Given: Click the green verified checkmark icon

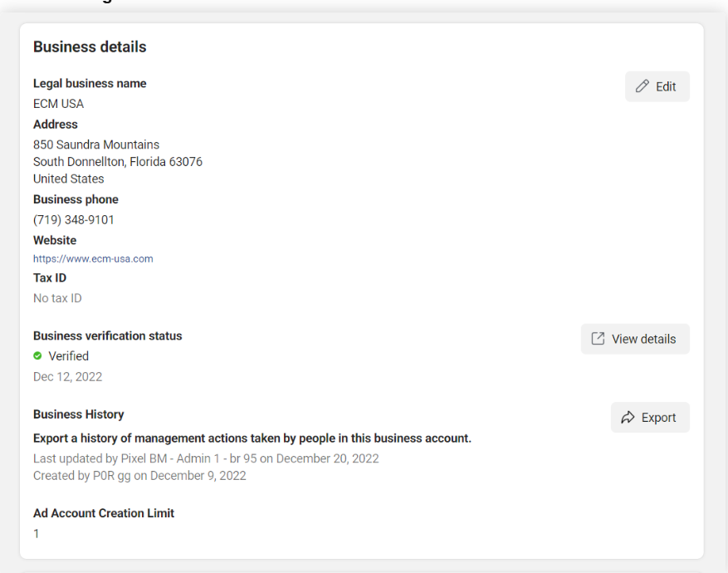Looking at the screenshot, I should point(37,356).
